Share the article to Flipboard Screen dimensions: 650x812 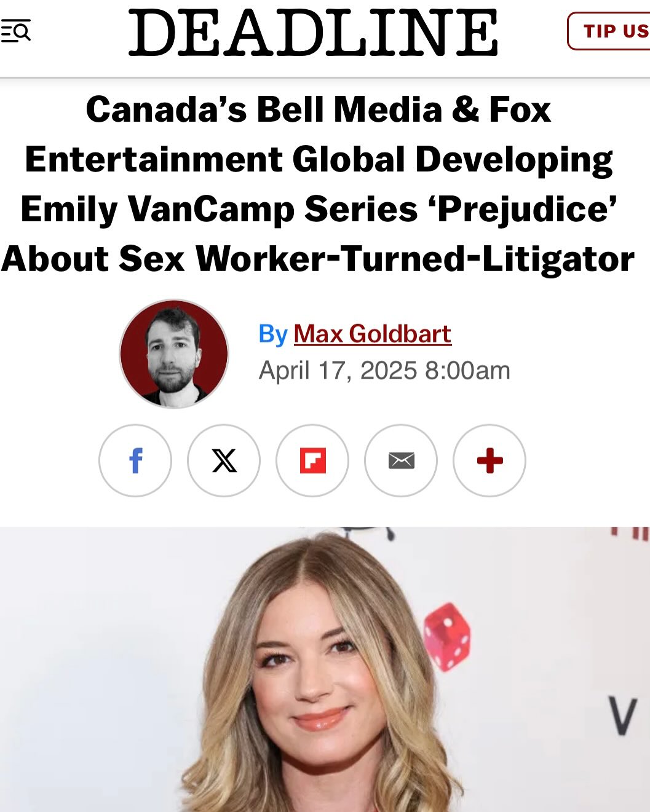coord(312,460)
